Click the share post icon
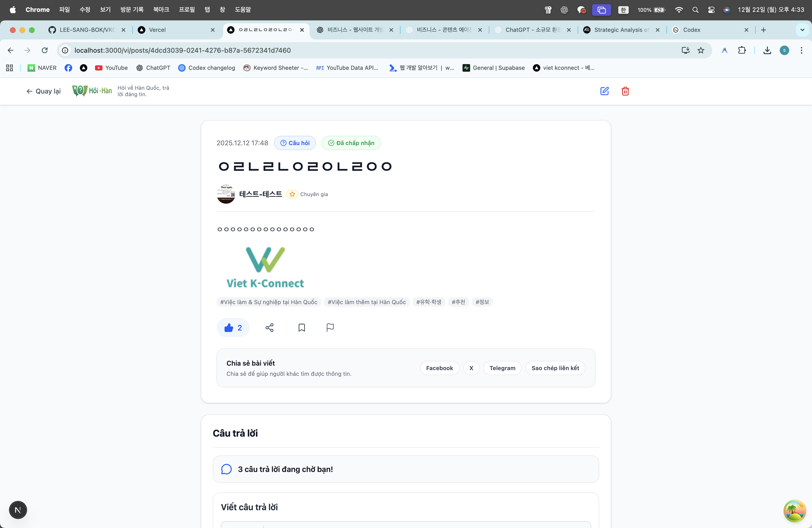 pyautogui.click(x=269, y=327)
